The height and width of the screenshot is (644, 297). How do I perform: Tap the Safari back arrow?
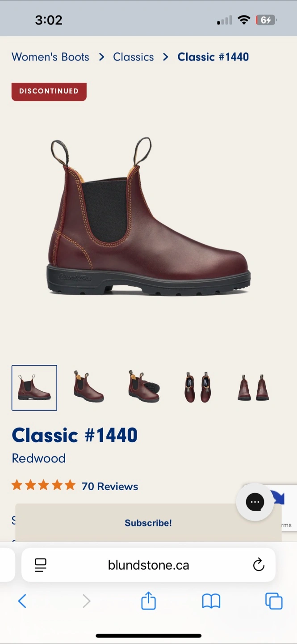click(x=22, y=601)
